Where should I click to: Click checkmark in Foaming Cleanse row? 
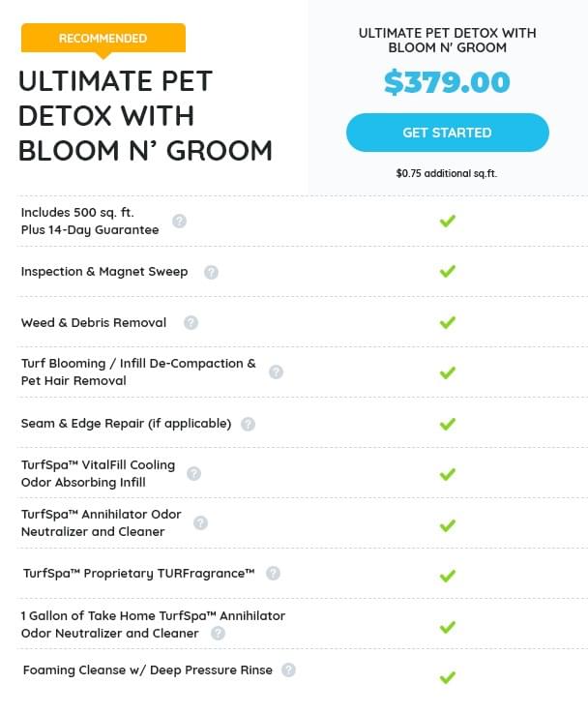pos(447,677)
